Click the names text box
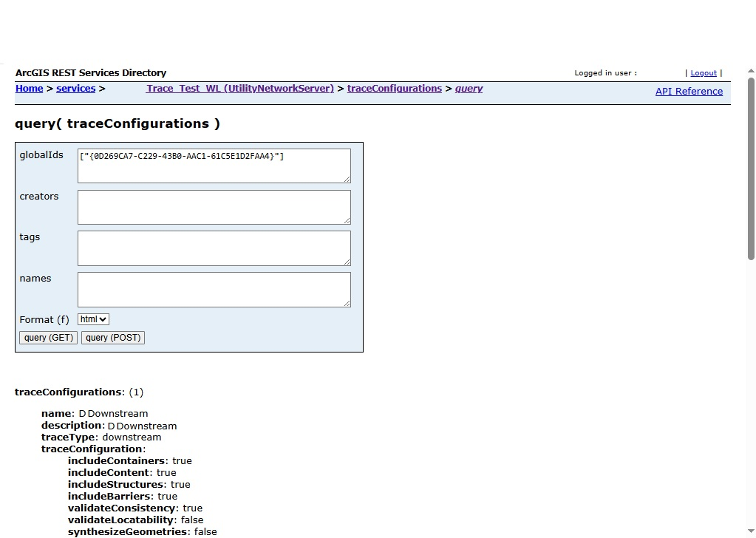 coord(214,290)
